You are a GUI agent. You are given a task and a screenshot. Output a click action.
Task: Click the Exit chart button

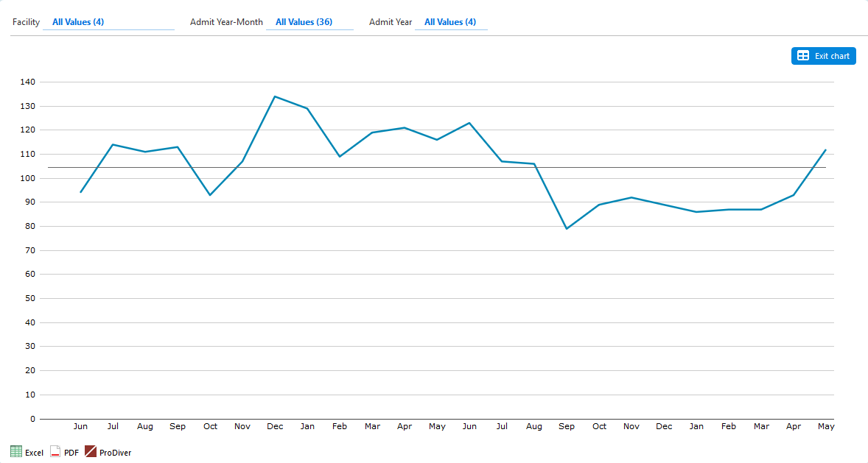tap(823, 56)
